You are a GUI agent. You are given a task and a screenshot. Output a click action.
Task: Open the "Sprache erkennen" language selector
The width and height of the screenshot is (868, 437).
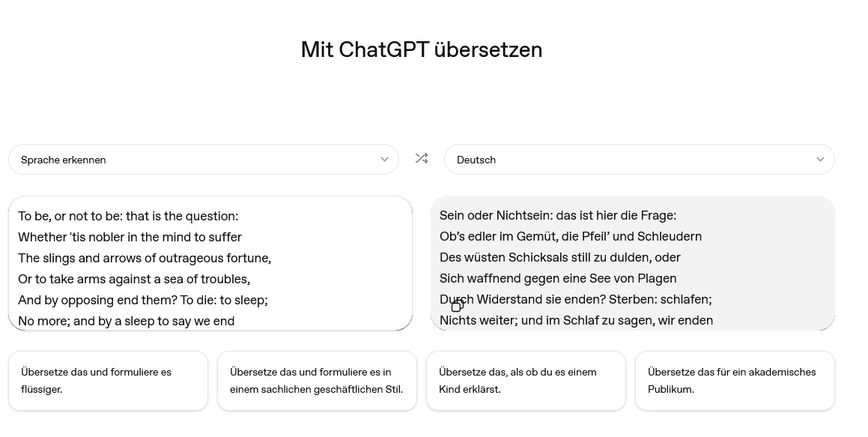point(203,160)
